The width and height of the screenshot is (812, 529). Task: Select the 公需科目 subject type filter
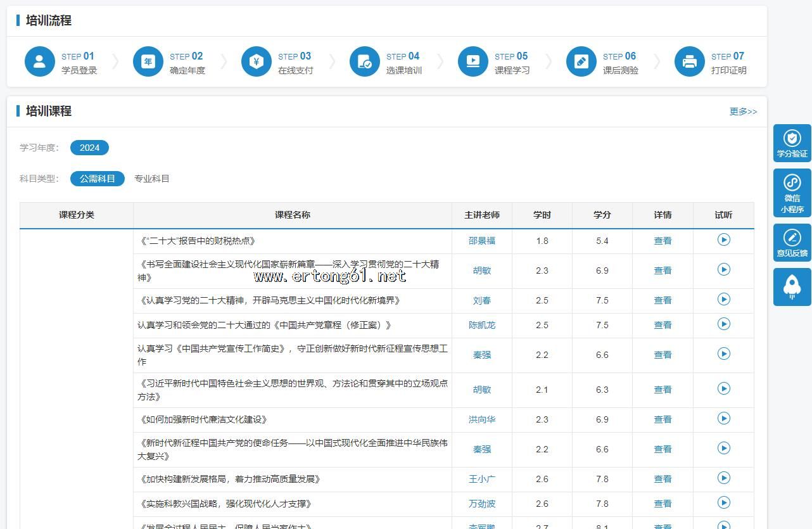[x=97, y=179]
